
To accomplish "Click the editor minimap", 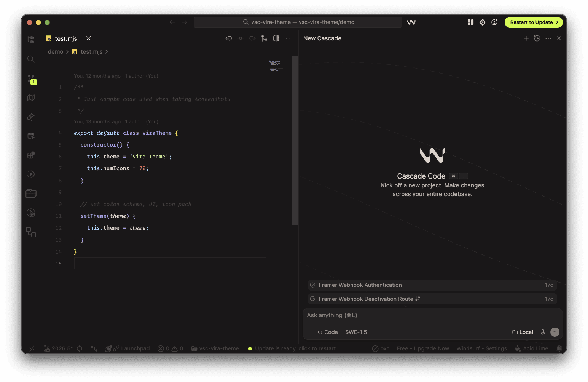I will [279, 66].
